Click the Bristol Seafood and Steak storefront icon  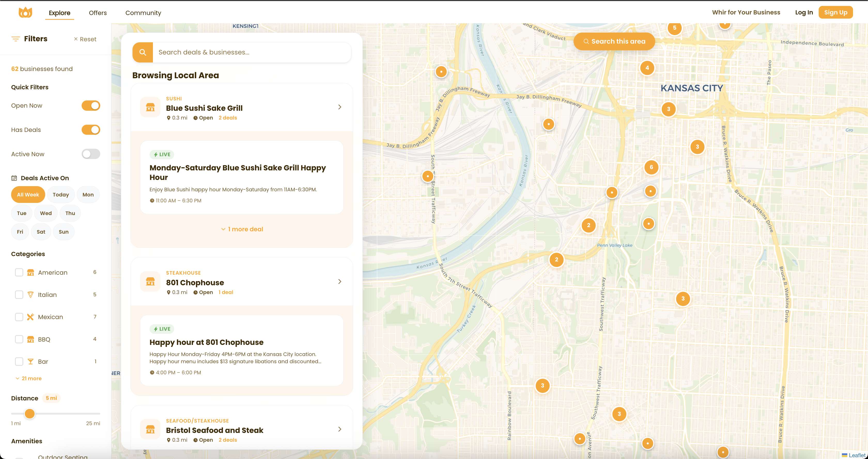pos(150,429)
